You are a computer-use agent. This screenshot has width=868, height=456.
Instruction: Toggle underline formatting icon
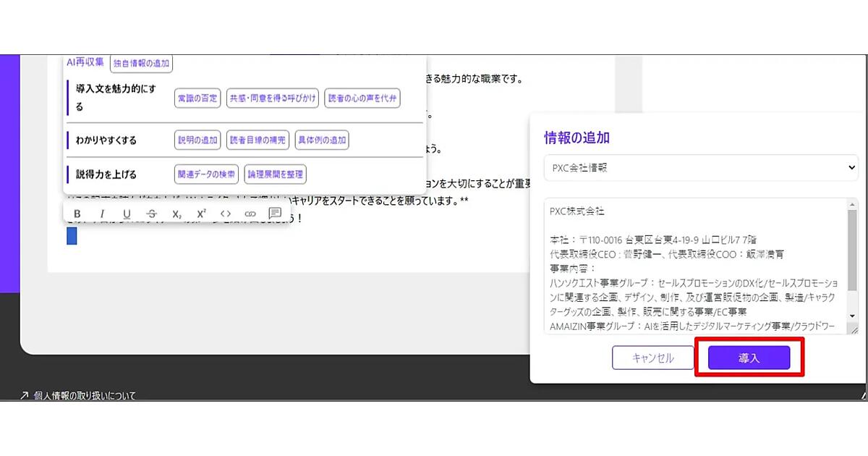pyautogui.click(x=127, y=214)
